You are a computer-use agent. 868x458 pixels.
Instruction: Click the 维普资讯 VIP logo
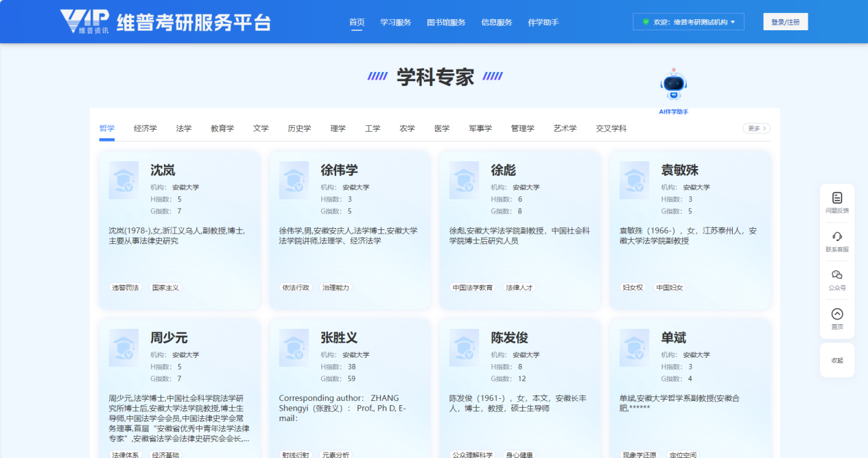84,22
